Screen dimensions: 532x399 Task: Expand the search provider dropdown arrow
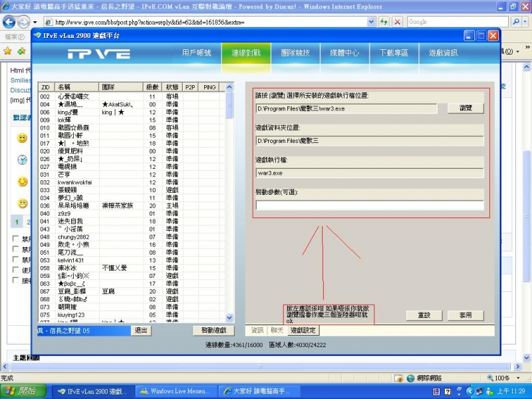click(x=525, y=22)
